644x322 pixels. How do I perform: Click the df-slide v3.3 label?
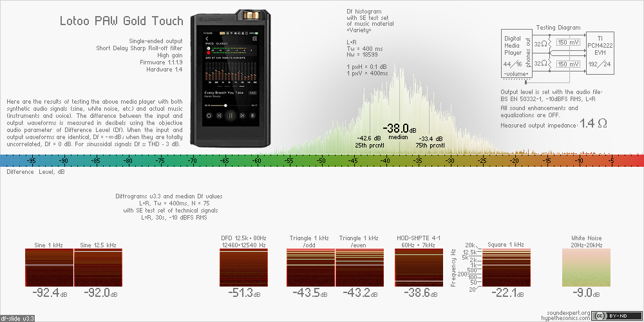click(17, 318)
